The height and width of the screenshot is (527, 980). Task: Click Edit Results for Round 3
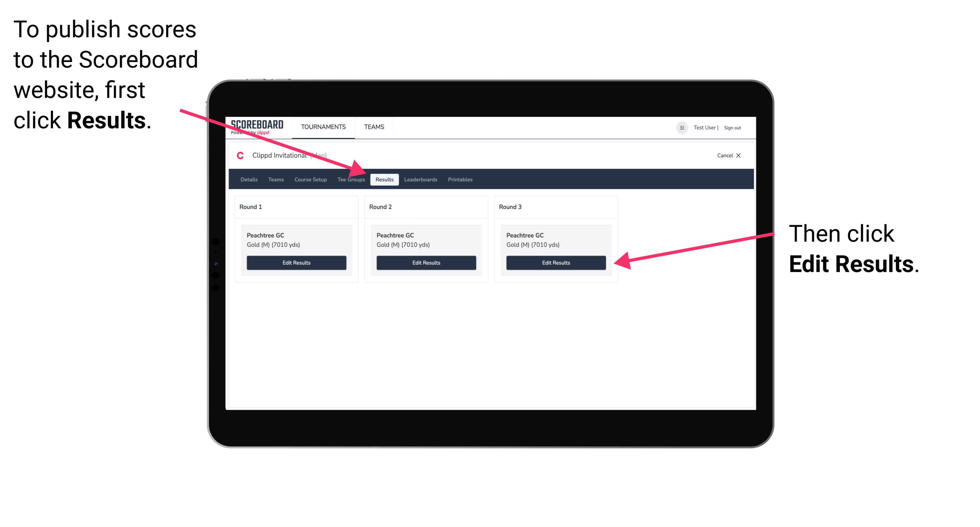click(555, 263)
